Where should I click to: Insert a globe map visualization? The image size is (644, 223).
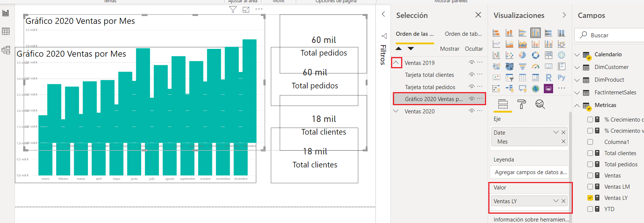tap(562, 55)
